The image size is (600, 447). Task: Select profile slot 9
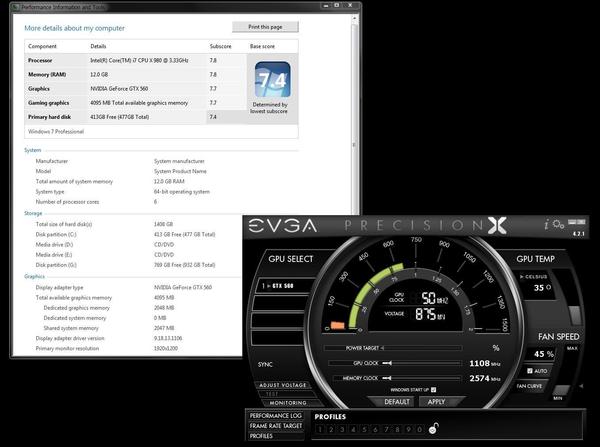409,430
